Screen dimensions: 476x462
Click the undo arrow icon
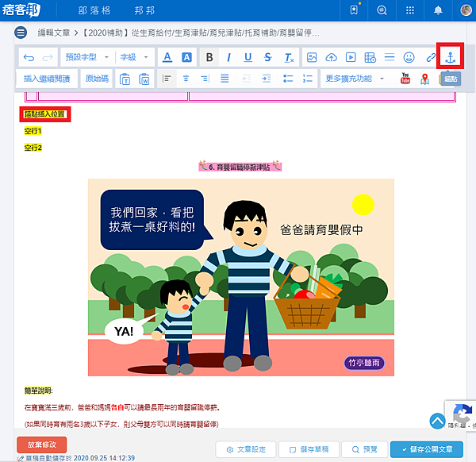coord(29,57)
